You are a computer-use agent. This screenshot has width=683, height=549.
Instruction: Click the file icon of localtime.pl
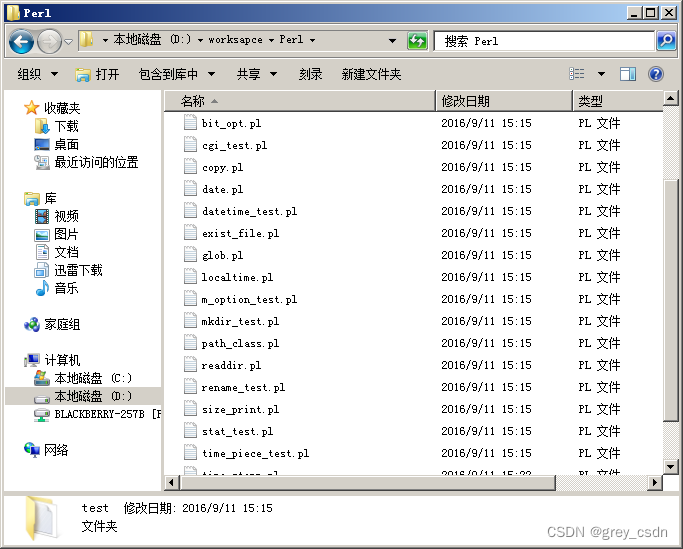pos(190,276)
